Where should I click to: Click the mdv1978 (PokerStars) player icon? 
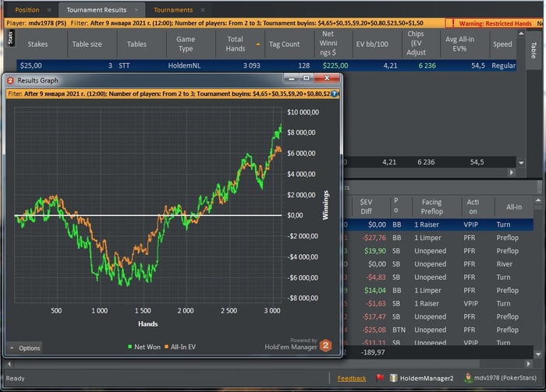[468, 378]
